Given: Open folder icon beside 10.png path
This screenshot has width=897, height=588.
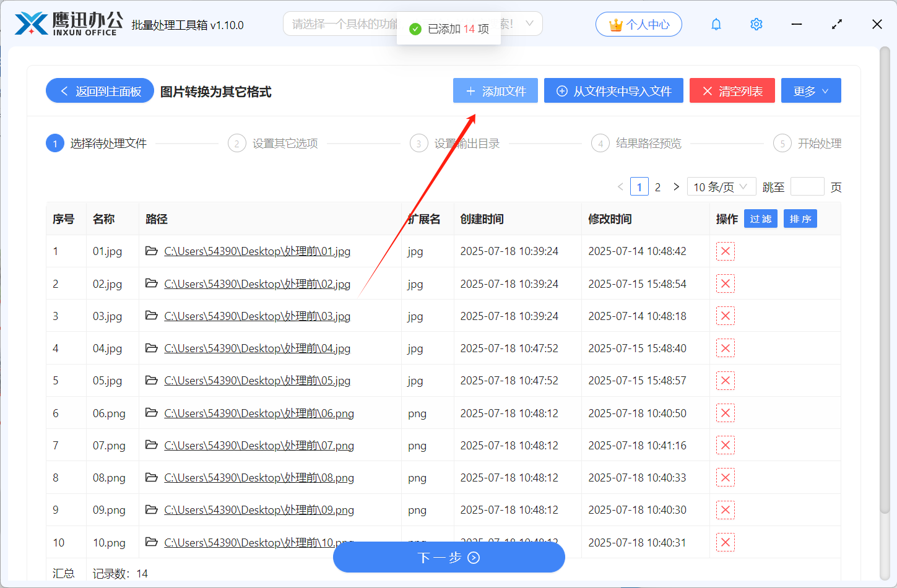Looking at the screenshot, I should tap(151, 542).
